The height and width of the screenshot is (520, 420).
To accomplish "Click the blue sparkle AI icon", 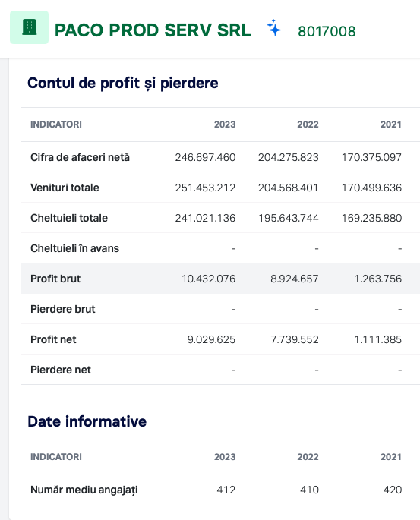I will pyautogui.click(x=274, y=28).
